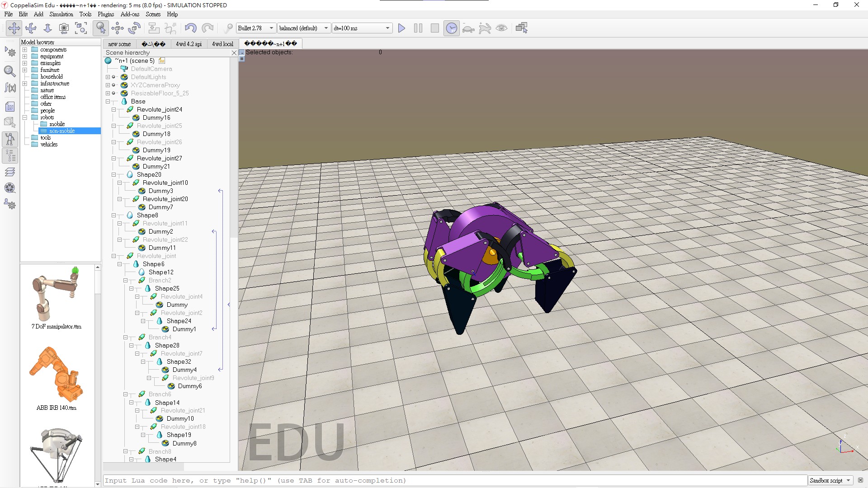Select Revolute_joint24 in the hierarchy
868x488 pixels.
coord(160,110)
